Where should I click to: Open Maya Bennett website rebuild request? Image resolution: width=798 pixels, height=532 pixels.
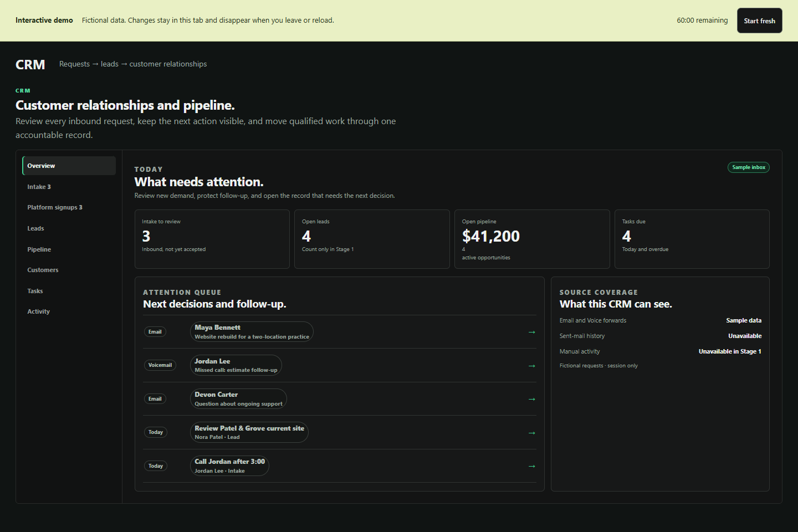point(252,332)
